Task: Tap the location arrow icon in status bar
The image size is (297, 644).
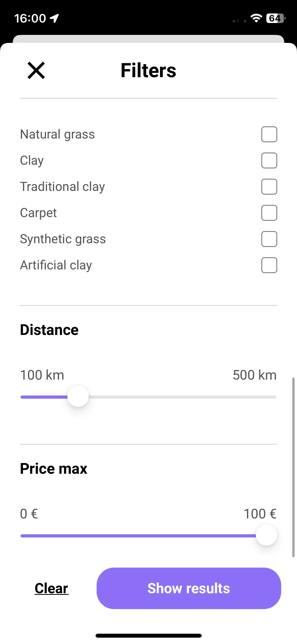Action: pyautogui.click(x=54, y=19)
